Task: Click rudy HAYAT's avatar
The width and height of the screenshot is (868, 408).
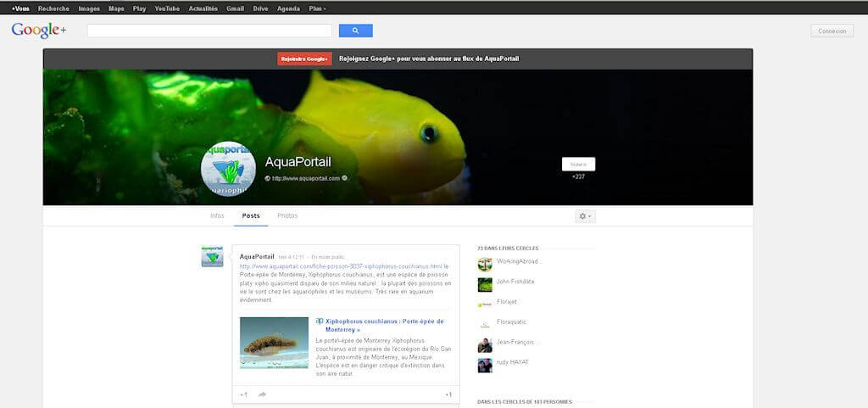Action: click(x=485, y=366)
